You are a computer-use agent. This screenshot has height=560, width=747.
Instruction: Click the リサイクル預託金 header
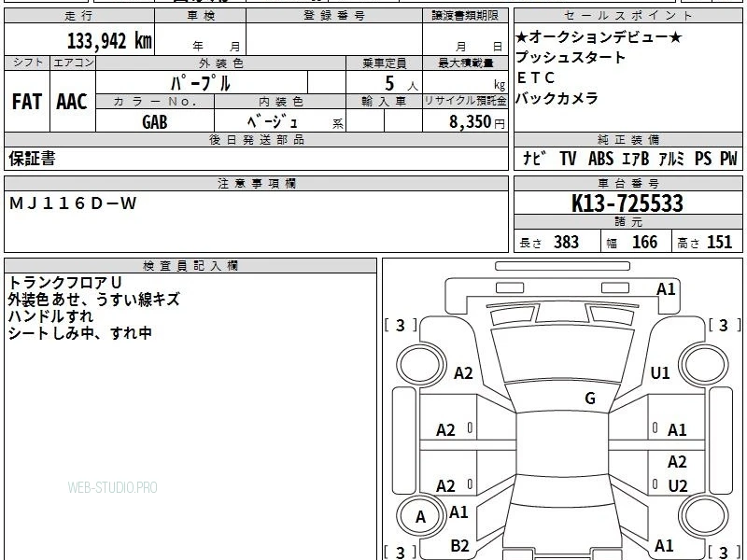(465, 101)
